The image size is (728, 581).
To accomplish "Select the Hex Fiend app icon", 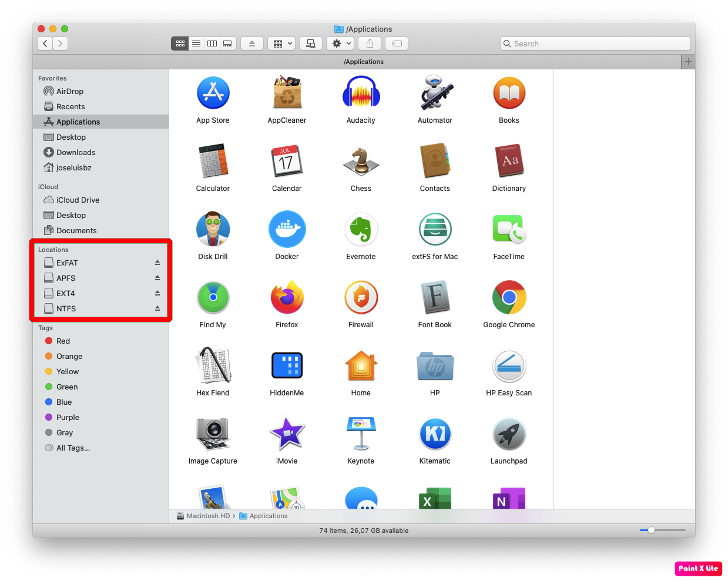I will pos(213,365).
